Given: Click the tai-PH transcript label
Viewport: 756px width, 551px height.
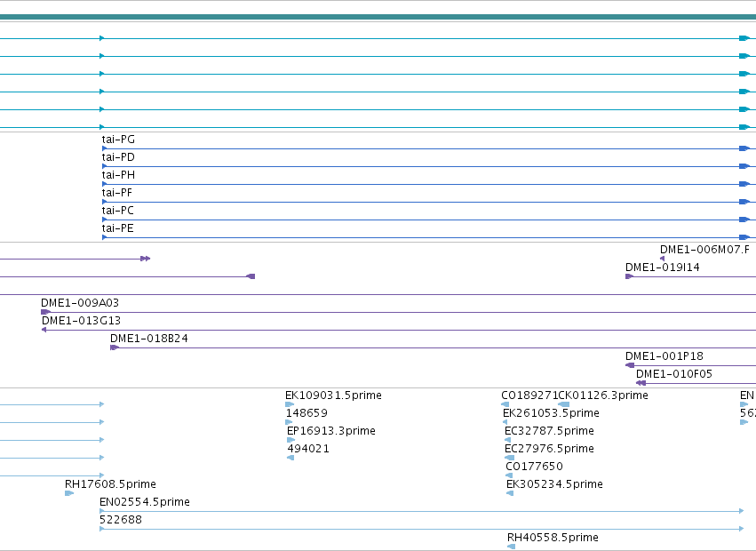Looking at the screenshot, I should click(x=118, y=175).
